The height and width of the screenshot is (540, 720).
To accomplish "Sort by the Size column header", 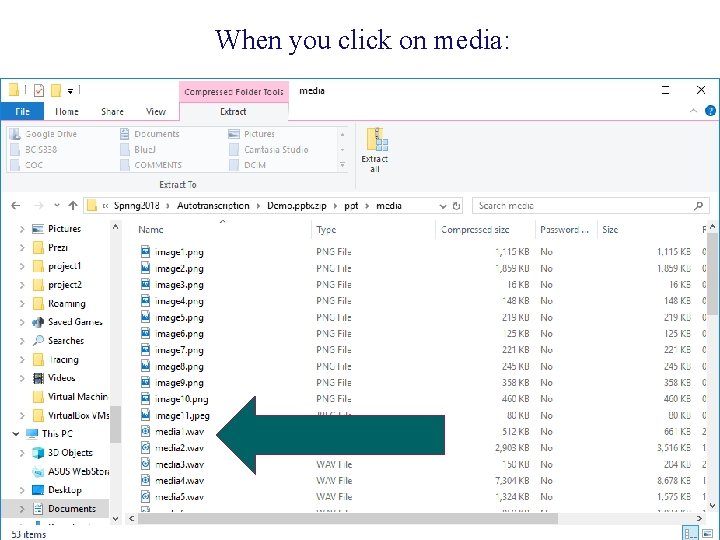I will [610, 230].
